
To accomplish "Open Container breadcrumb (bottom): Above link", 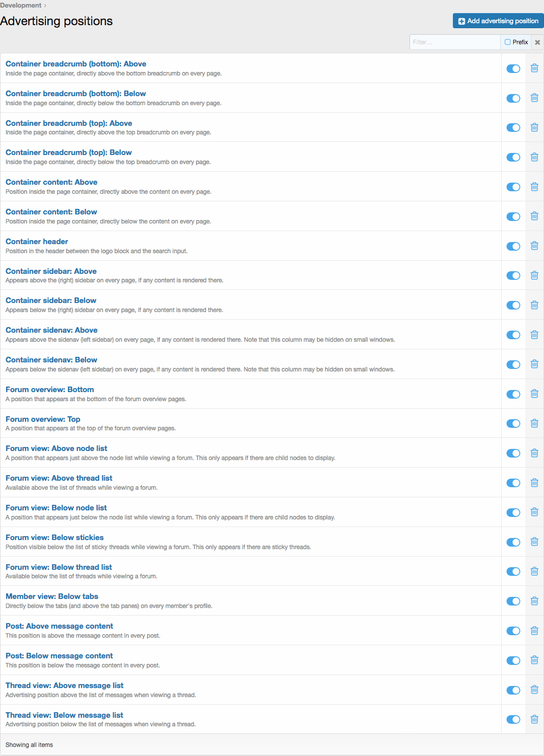I will click(76, 64).
